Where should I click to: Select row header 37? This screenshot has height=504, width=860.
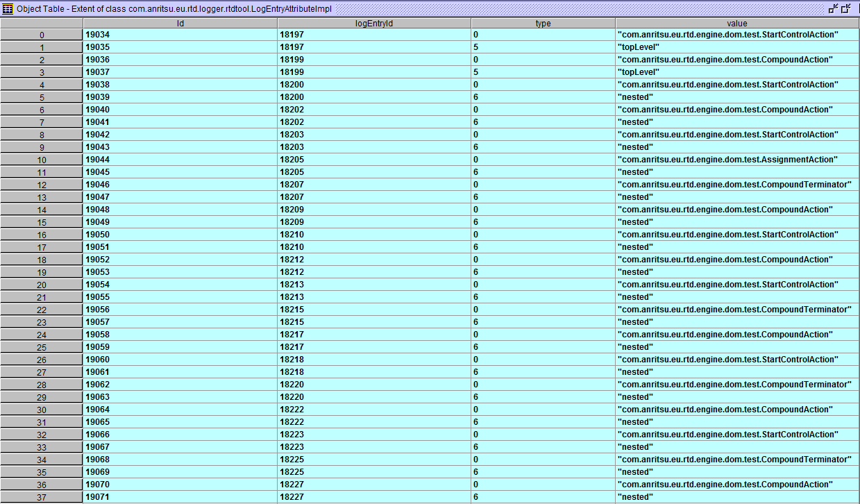tap(42, 497)
